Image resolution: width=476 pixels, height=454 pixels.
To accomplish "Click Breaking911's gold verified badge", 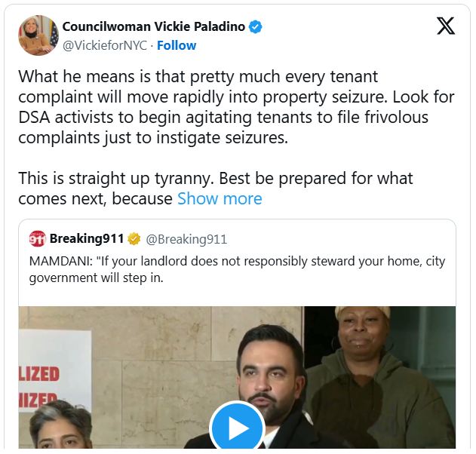I will coord(134,239).
